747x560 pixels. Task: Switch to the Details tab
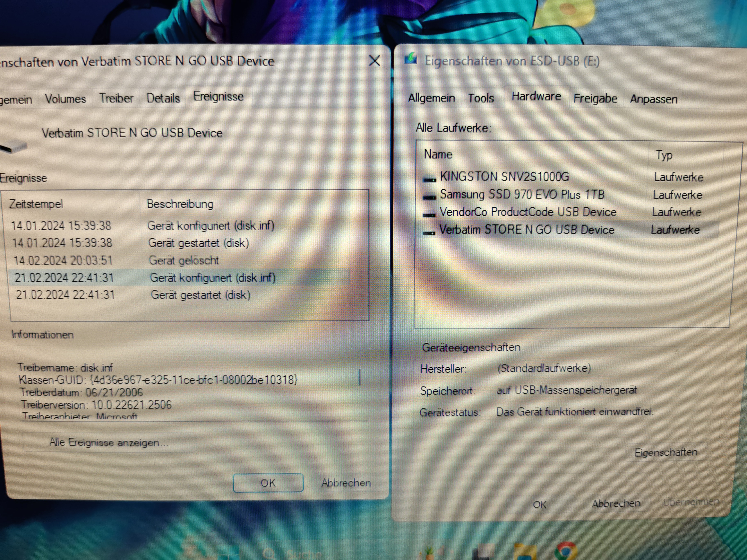[x=163, y=98]
